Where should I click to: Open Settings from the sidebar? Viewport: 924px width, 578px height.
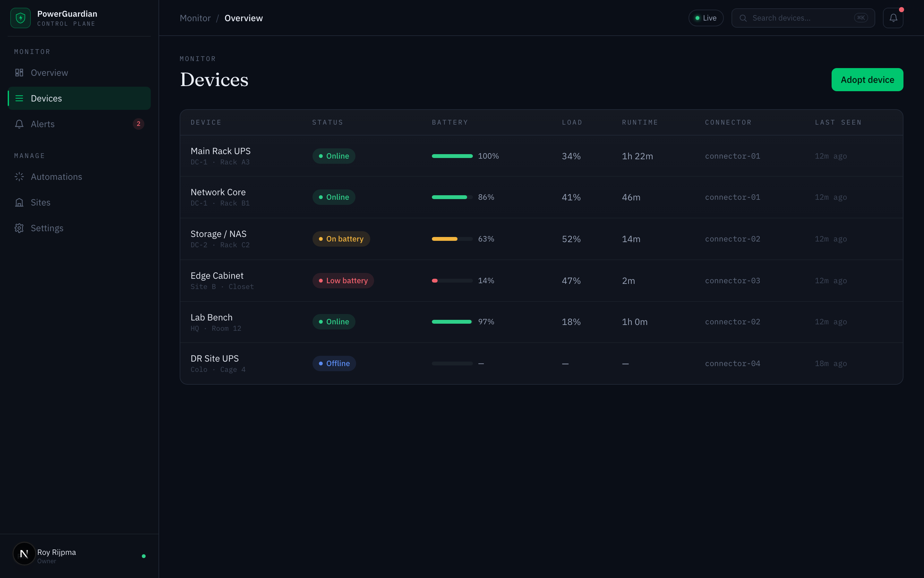[79, 228]
